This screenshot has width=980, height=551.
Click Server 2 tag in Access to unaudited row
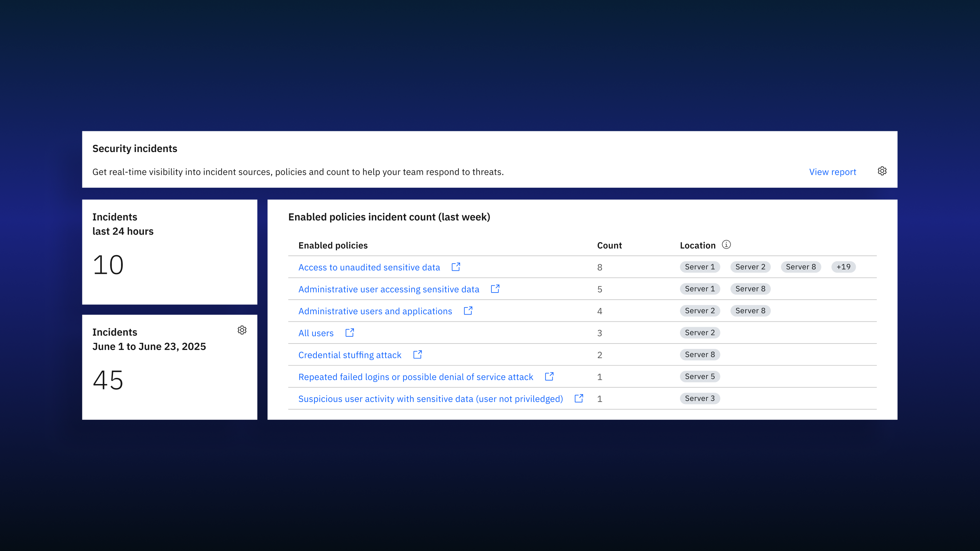750,267
